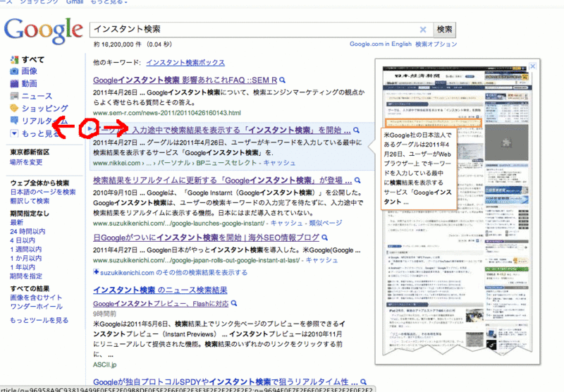Open インスタント検索 のニュース検索結果 heading link
564x392 pixels.
(x=160, y=290)
